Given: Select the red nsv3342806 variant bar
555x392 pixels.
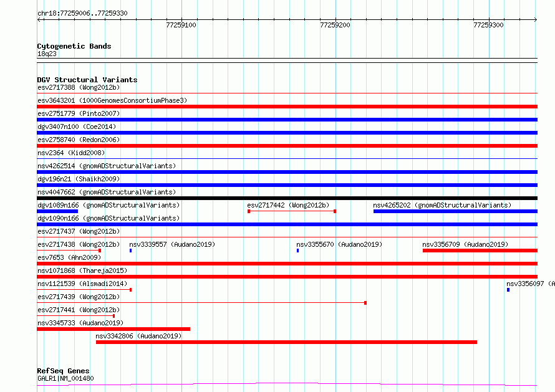Looking at the screenshot, I should (286, 342).
